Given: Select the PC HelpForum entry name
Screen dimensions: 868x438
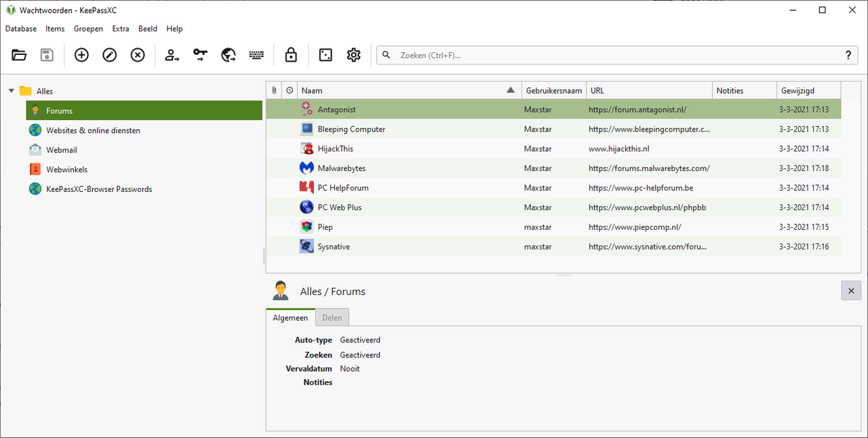Looking at the screenshot, I should tap(343, 188).
